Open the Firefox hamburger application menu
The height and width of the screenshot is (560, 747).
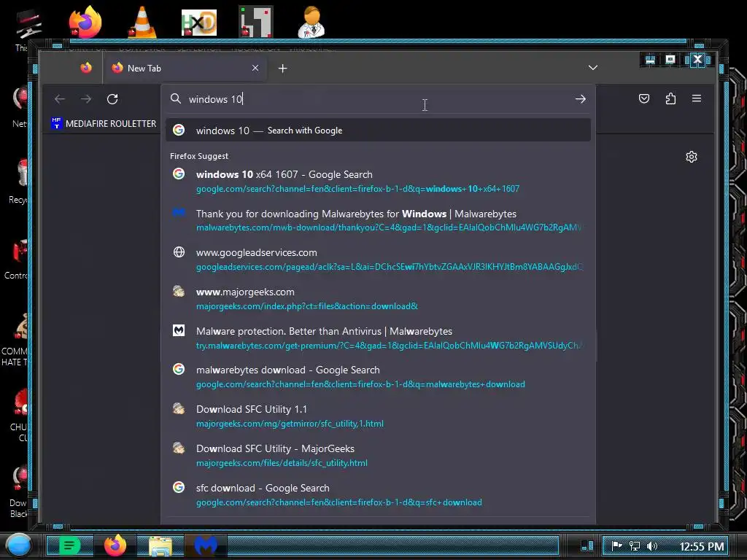click(697, 98)
